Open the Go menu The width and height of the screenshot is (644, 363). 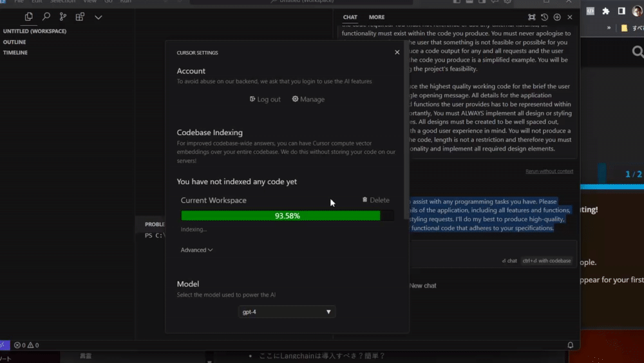click(108, 2)
